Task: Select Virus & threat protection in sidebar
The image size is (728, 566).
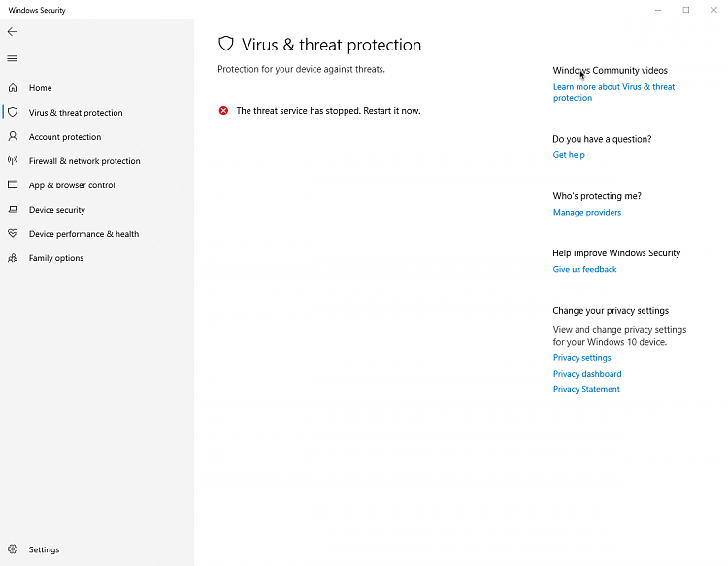Action: pyautogui.click(x=76, y=113)
